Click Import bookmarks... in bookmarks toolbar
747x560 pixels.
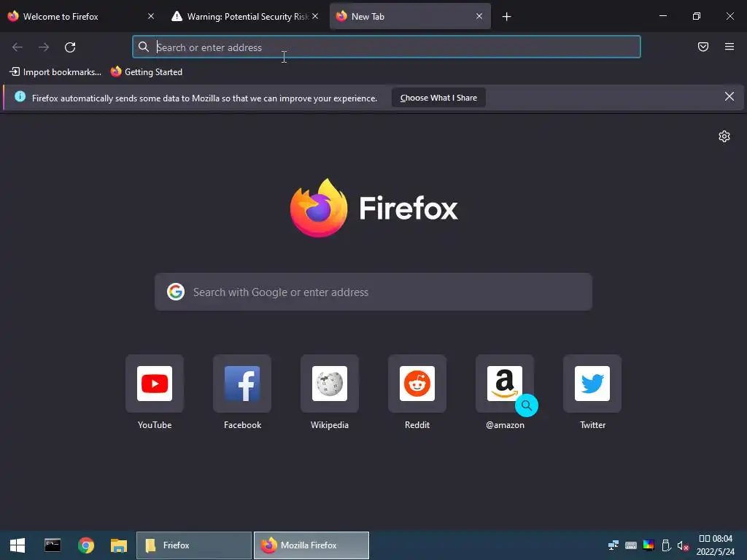pyautogui.click(x=55, y=72)
